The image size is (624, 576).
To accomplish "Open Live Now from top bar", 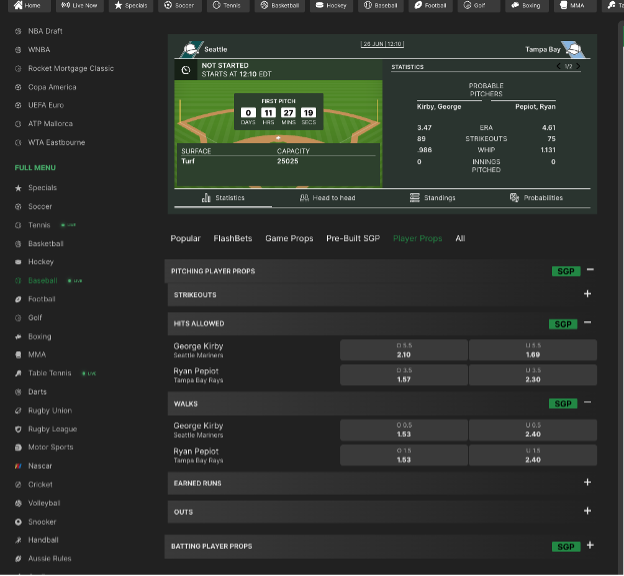I will pos(80,6).
